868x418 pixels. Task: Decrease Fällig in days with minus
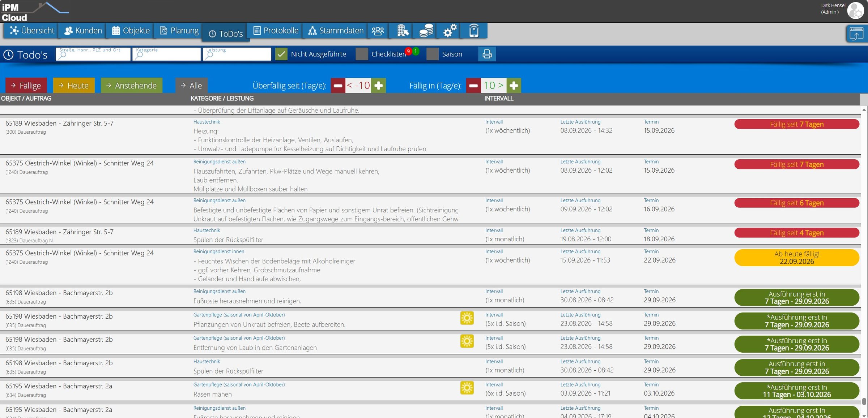473,86
